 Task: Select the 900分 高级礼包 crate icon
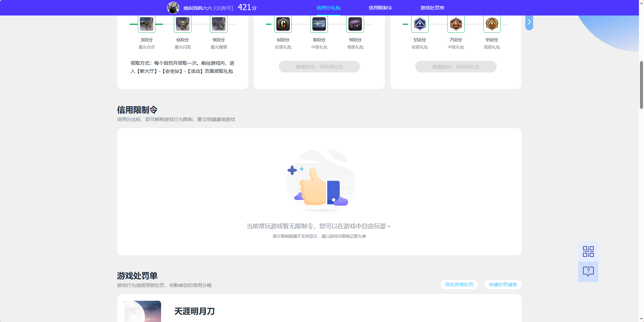(x=355, y=24)
